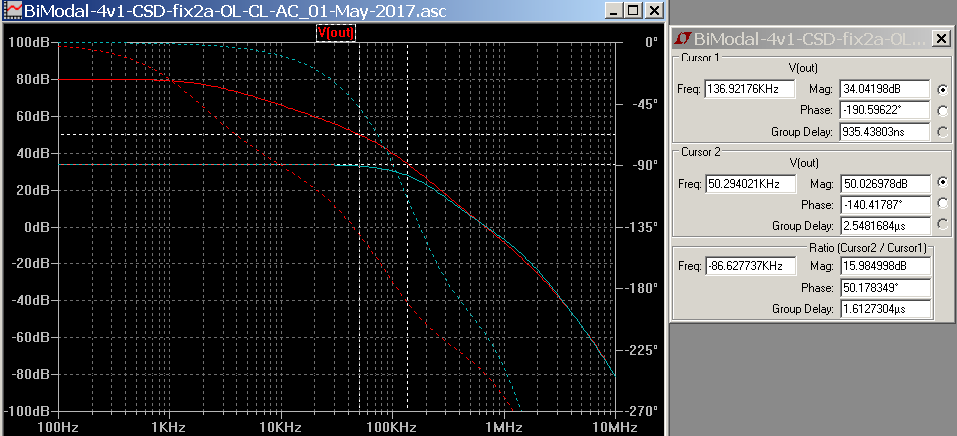Click Ratio Group Delay field 1.6127304µs
This screenshot has height=436, width=957.
(885, 308)
